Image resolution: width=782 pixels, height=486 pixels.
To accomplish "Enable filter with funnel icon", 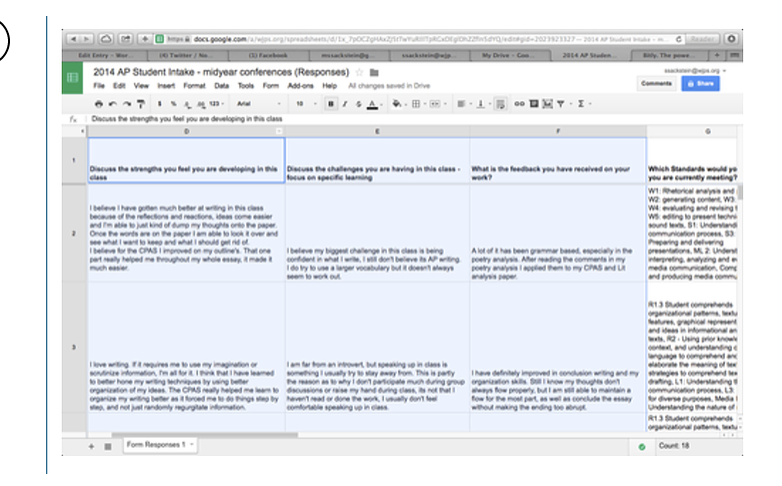I will (x=561, y=104).
